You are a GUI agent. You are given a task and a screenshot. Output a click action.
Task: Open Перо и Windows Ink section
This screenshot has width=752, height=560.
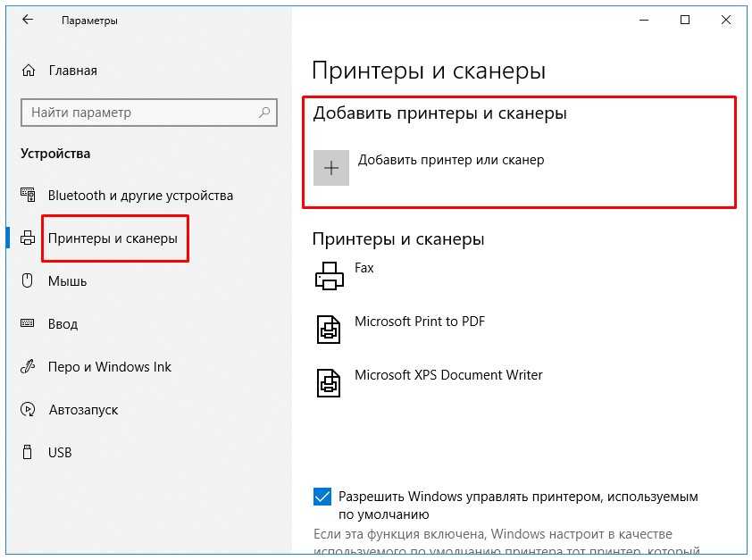coord(109,367)
